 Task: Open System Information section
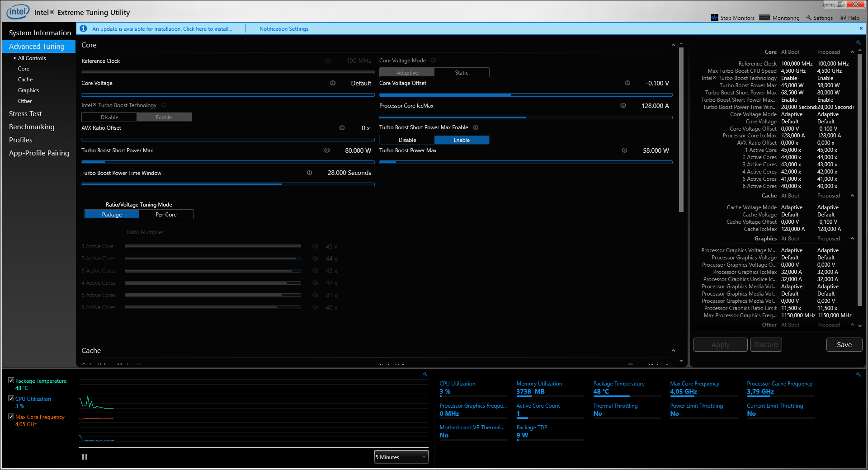(40, 33)
